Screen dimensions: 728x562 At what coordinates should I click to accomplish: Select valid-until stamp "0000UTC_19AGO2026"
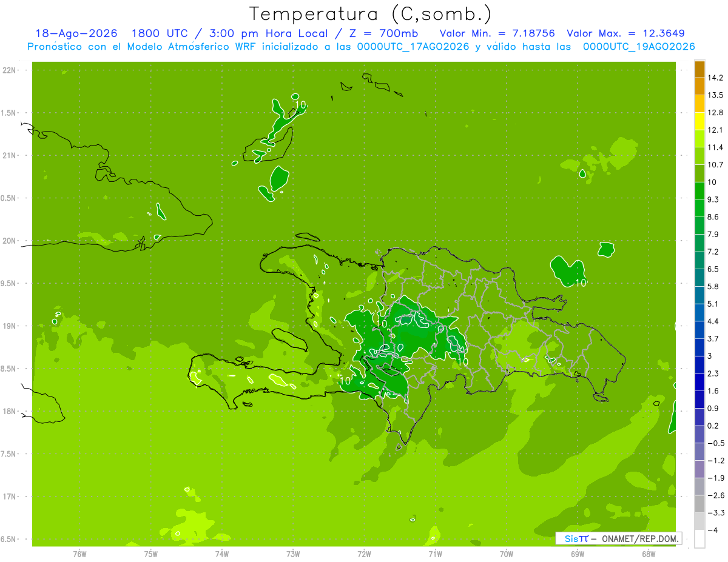[639, 47]
